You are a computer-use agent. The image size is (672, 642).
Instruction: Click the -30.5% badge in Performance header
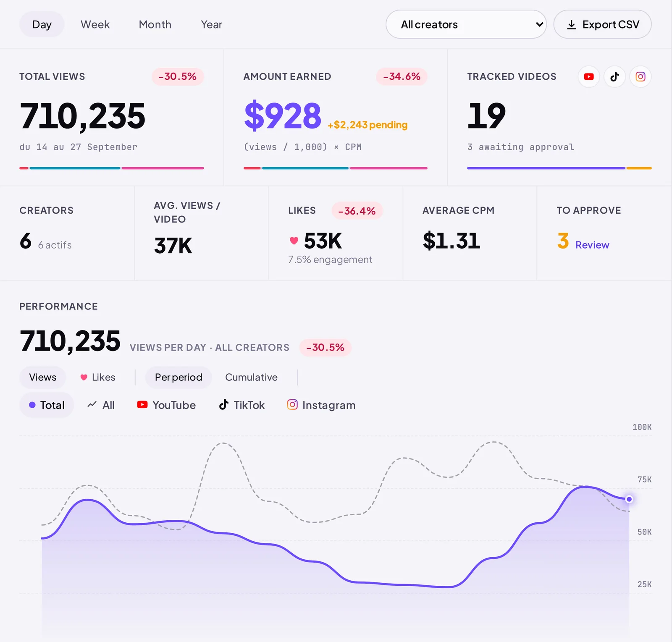point(325,348)
